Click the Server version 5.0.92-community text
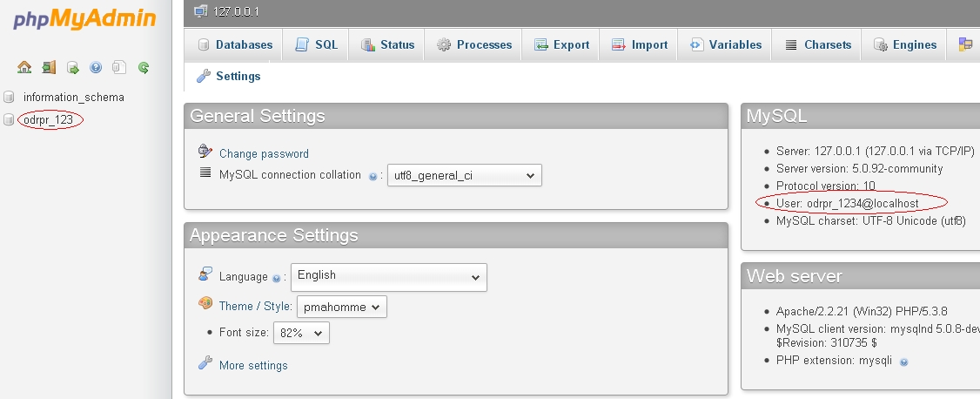Image resolution: width=980 pixels, height=399 pixels. [x=859, y=168]
